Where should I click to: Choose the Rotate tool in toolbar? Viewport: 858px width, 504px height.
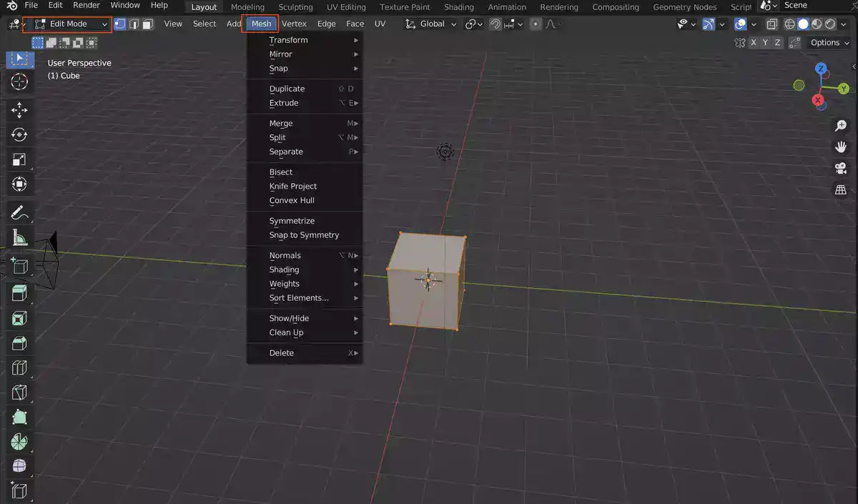click(x=20, y=134)
